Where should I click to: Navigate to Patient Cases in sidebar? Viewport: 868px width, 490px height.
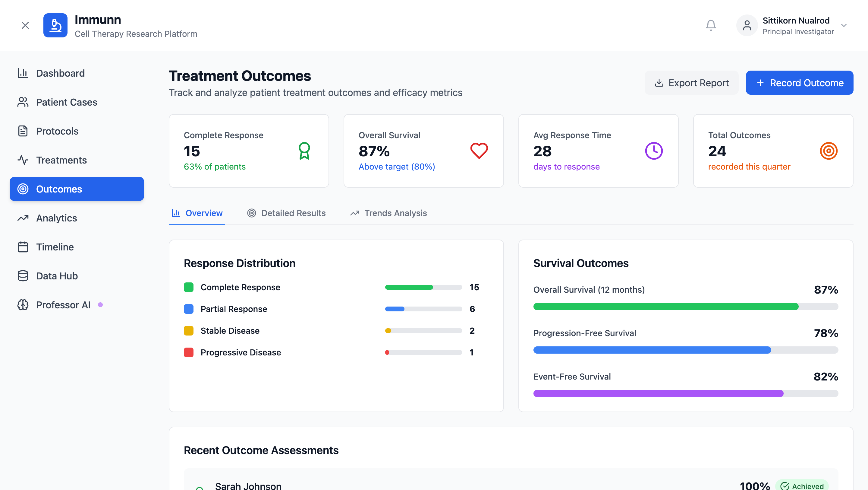point(66,102)
